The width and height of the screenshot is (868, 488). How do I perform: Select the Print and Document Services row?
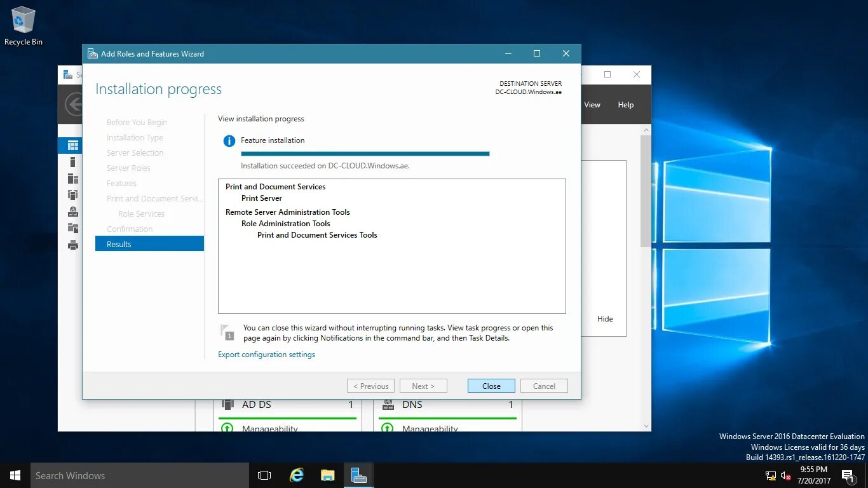point(276,187)
